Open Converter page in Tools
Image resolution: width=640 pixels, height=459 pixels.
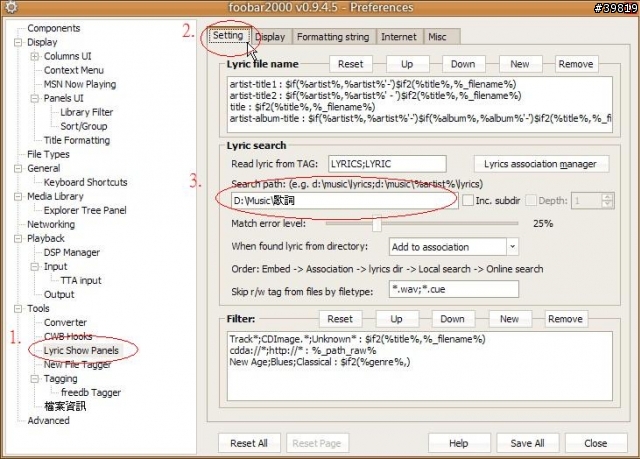(x=65, y=323)
